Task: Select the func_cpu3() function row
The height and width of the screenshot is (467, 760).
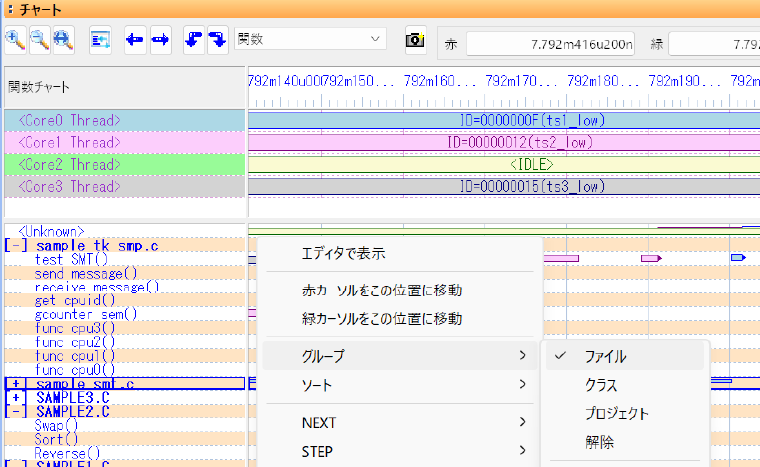Action: 125,328
